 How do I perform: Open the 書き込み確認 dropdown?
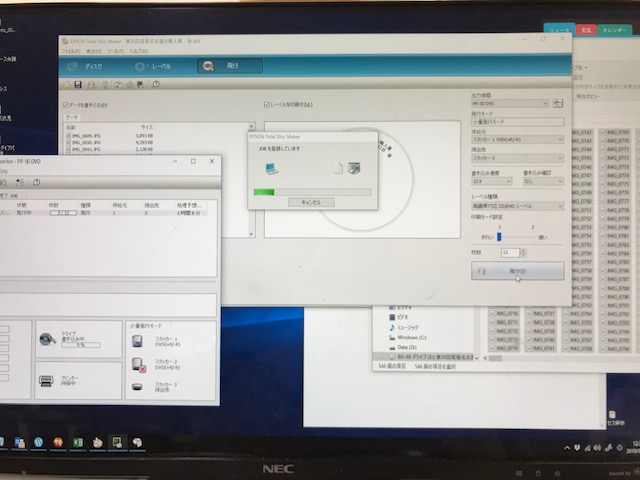click(x=543, y=181)
